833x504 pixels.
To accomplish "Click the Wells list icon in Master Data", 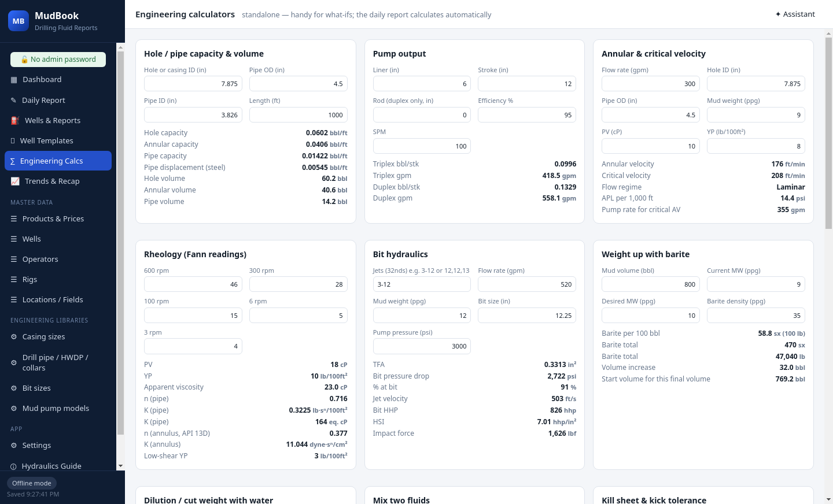I will pyautogui.click(x=14, y=239).
